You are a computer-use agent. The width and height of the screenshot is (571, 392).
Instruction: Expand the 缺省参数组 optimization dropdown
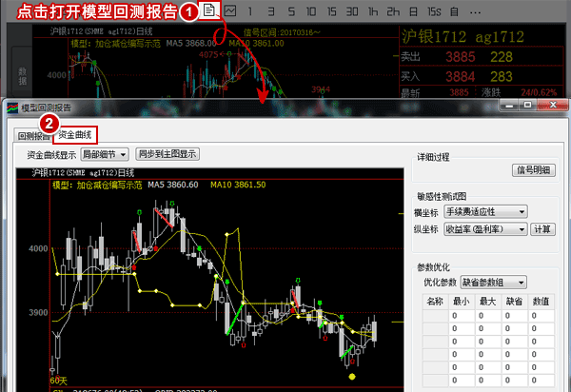(494, 283)
